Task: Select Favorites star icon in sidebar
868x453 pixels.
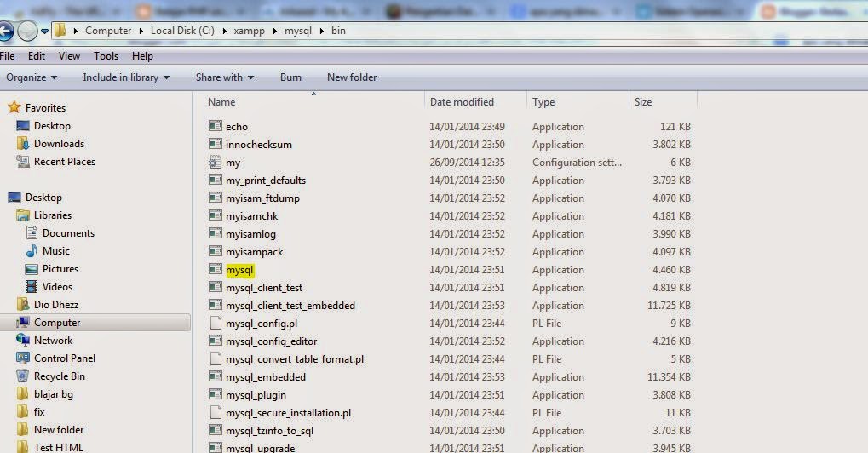Action: coord(14,106)
